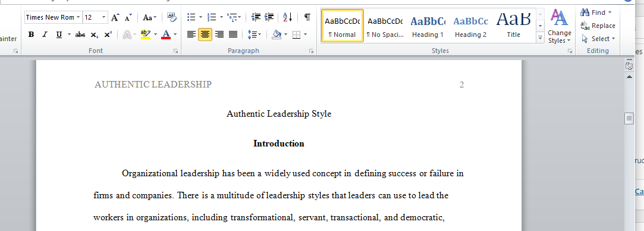Decrease paragraph indent
The height and width of the screenshot is (231, 644).
click(x=256, y=17)
